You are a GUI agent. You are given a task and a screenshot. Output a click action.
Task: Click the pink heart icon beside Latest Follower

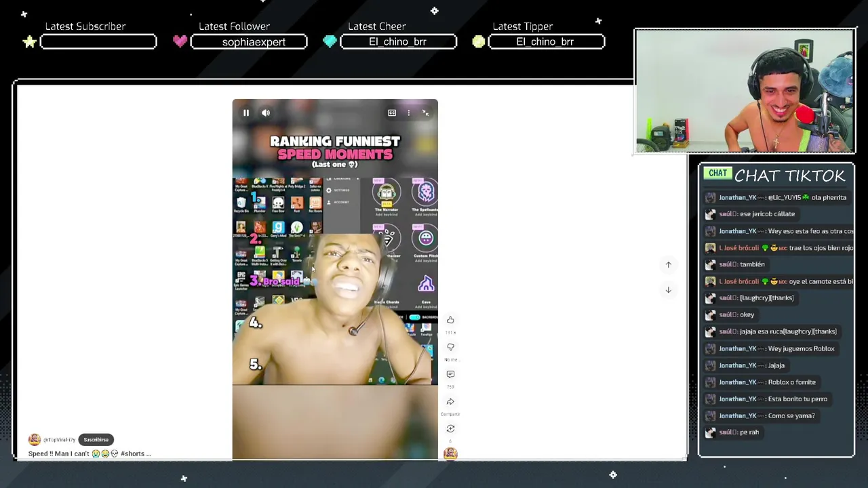coord(180,41)
